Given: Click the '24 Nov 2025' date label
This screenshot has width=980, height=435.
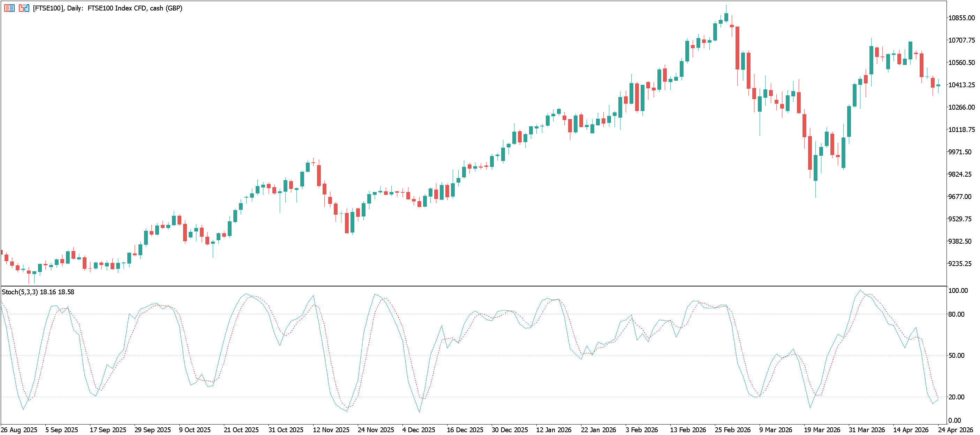Looking at the screenshot, I should pos(376,430).
